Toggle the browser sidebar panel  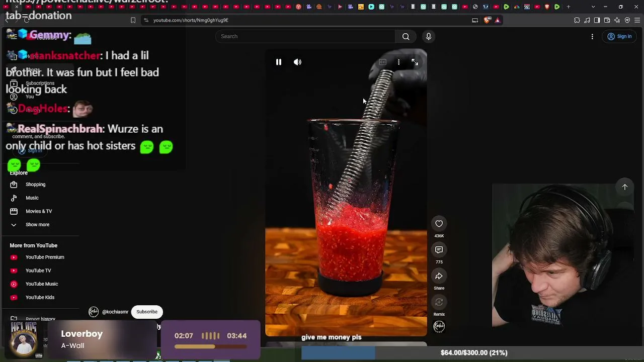[x=597, y=20]
